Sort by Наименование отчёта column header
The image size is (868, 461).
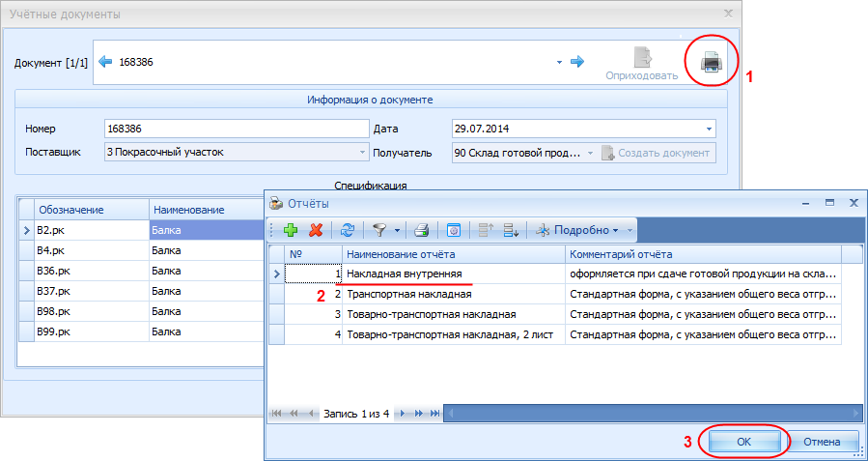click(x=454, y=254)
